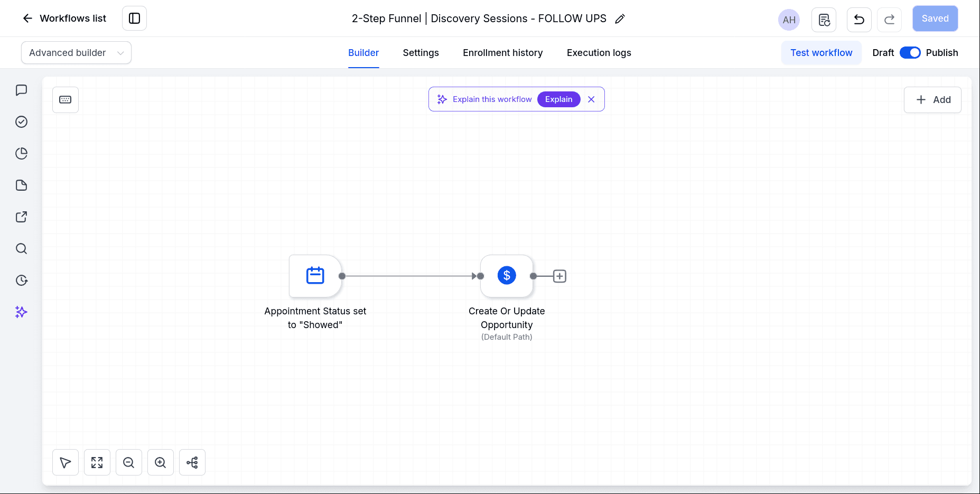
Task: Select the pointer cursor tool
Action: (x=66, y=463)
